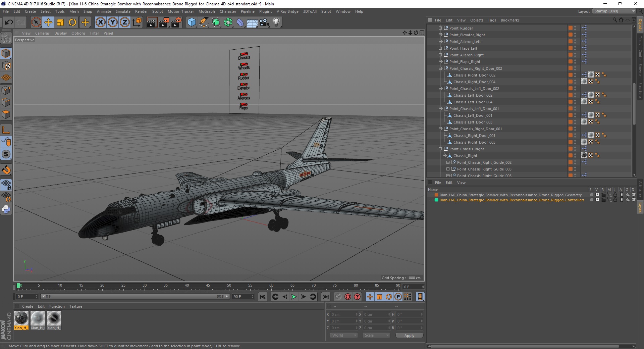Click the Object Manager vertical scrollbar

pos(634,104)
